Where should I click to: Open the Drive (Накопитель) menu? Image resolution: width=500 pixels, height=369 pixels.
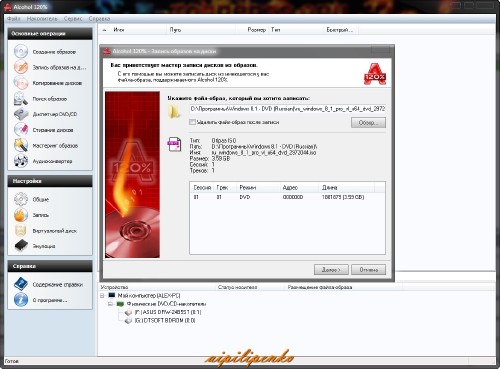point(42,19)
